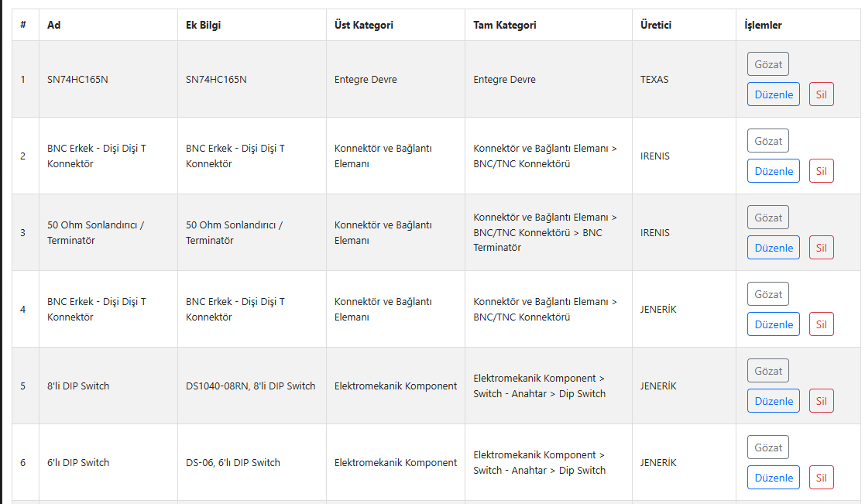Select the Tam Kategori column header
The height and width of the screenshot is (504, 865).
coord(505,25)
